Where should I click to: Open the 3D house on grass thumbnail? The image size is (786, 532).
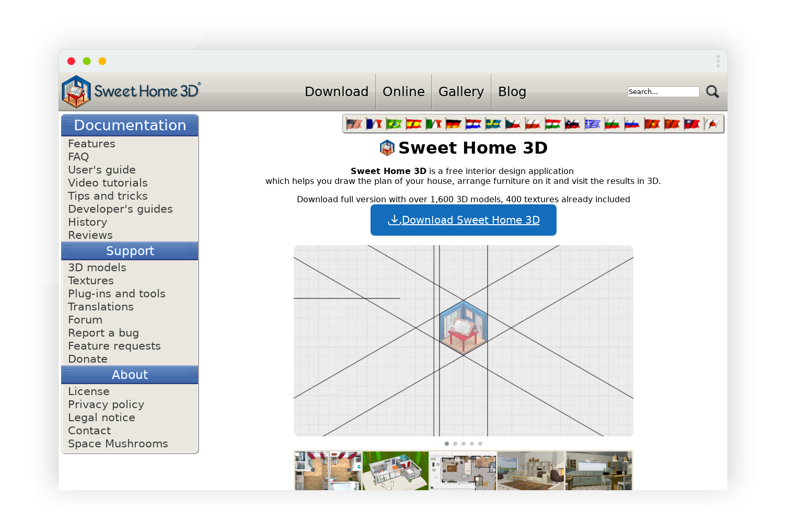coord(396,471)
